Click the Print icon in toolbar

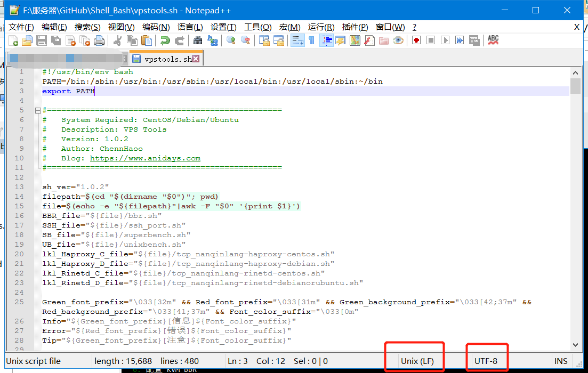(x=99, y=40)
